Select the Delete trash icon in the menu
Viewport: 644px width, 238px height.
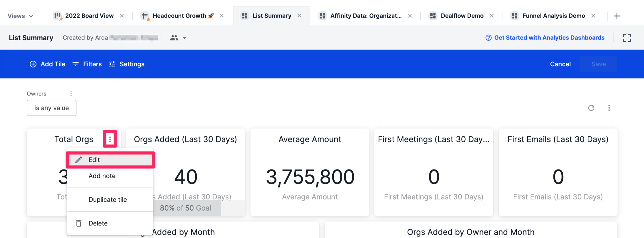pyautogui.click(x=79, y=223)
